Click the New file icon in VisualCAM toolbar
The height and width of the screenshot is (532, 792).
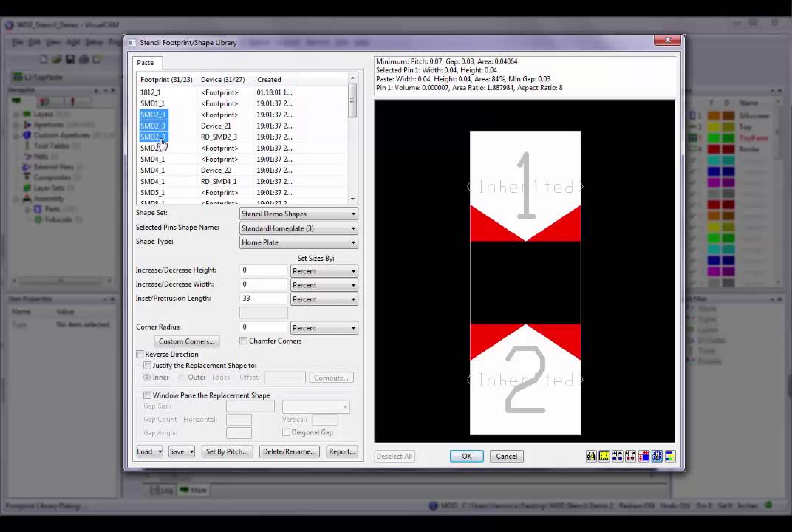44,60
